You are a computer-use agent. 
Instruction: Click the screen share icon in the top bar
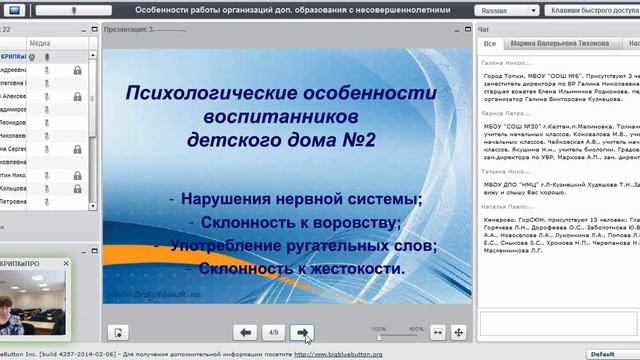(14, 10)
